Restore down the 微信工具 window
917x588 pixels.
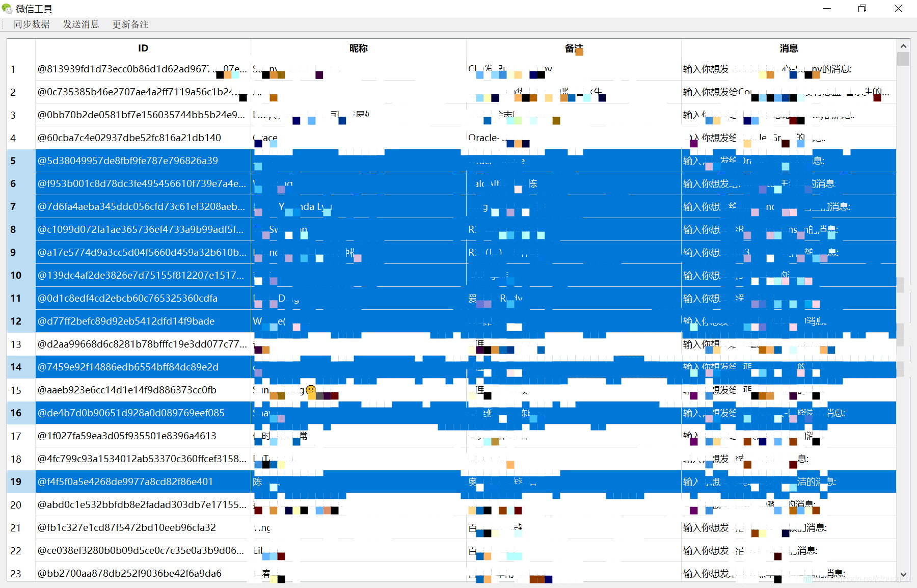[x=862, y=9]
